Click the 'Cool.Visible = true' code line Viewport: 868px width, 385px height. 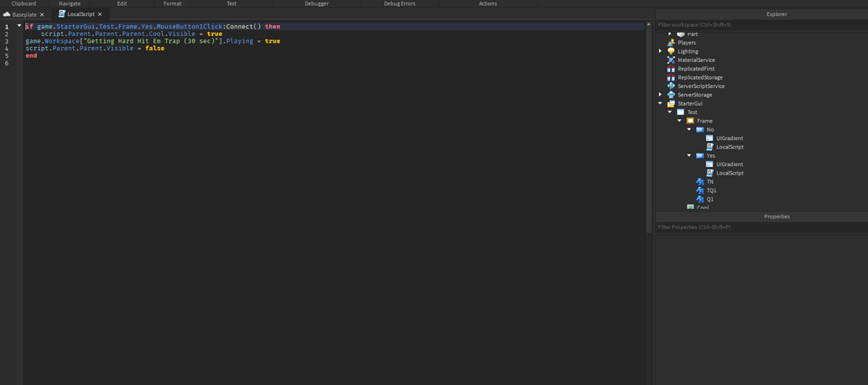pyautogui.click(x=132, y=34)
